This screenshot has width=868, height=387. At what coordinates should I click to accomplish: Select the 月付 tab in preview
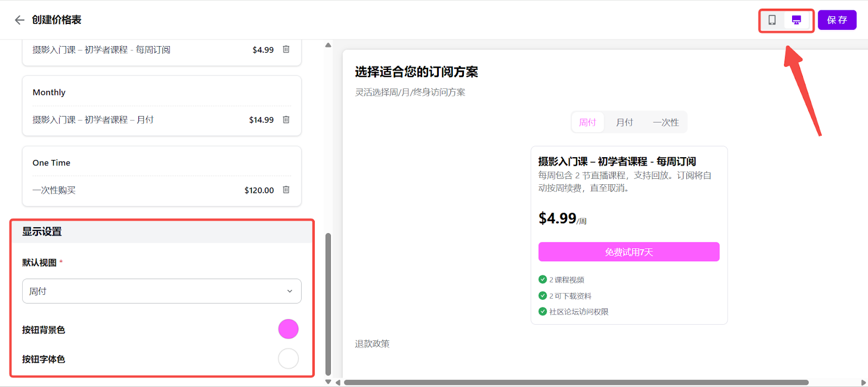624,122
